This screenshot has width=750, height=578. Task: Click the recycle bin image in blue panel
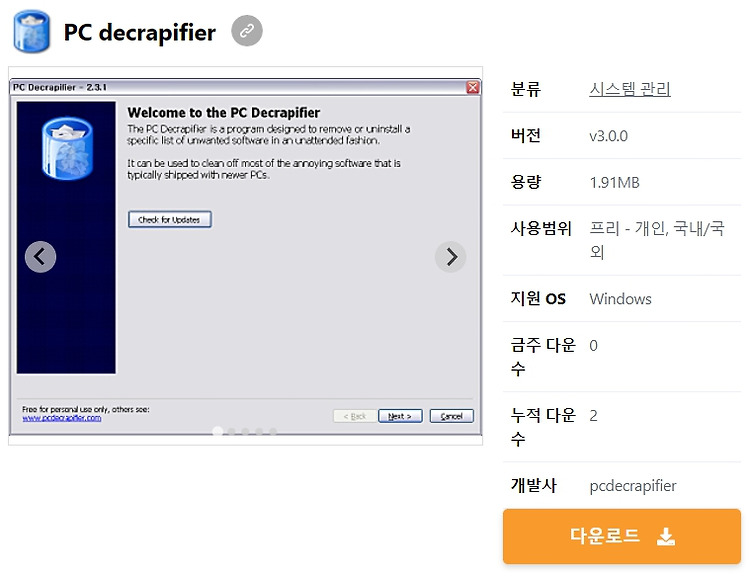[67, 149]
